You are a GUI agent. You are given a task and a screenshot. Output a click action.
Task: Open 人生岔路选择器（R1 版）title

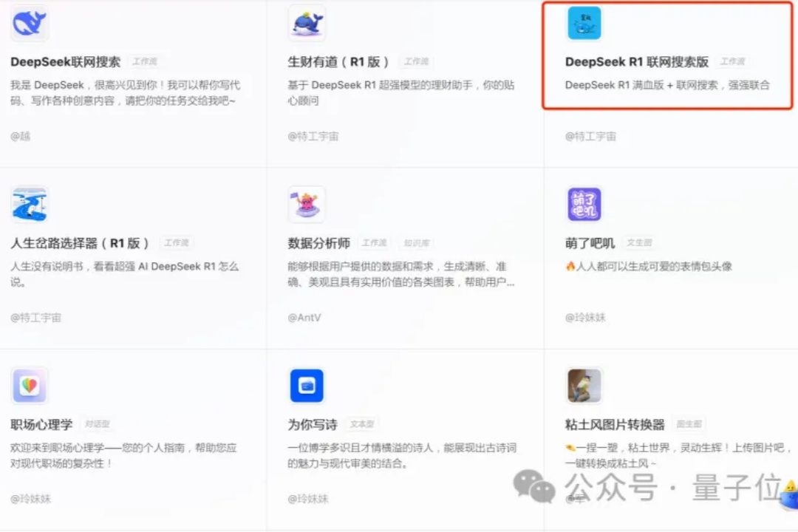pos(81,243)
